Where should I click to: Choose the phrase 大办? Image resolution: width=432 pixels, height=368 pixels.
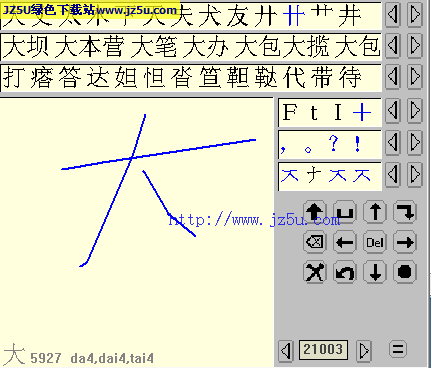206,46
